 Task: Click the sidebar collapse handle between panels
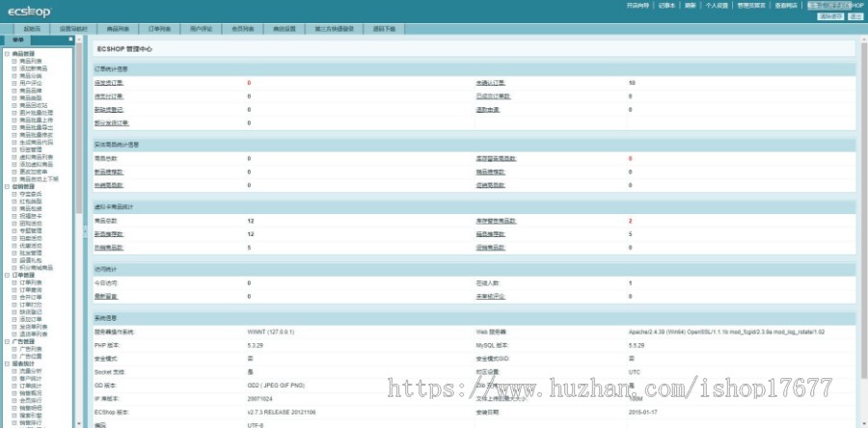coord(85,231)
